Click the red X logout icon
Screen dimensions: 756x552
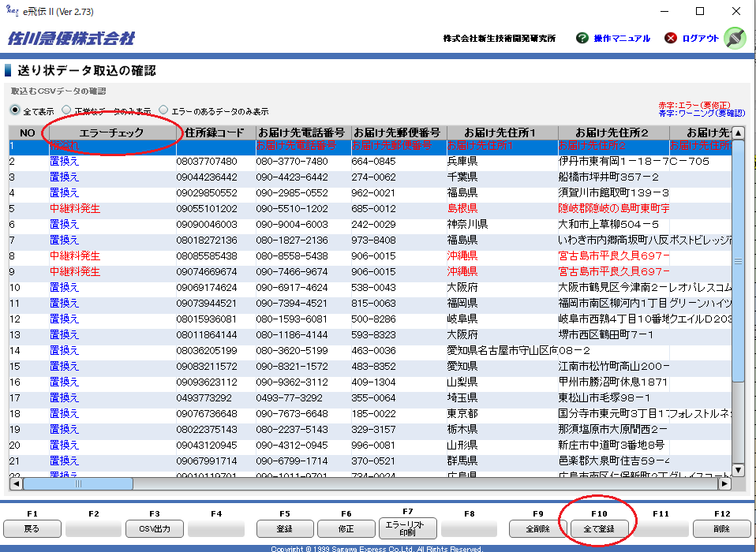tap(671, 38)
